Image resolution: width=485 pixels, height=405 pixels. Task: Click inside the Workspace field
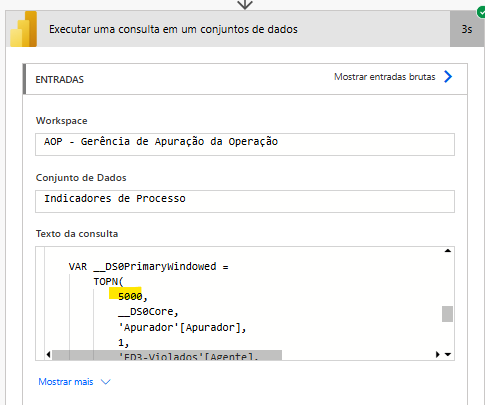point(245,144)
